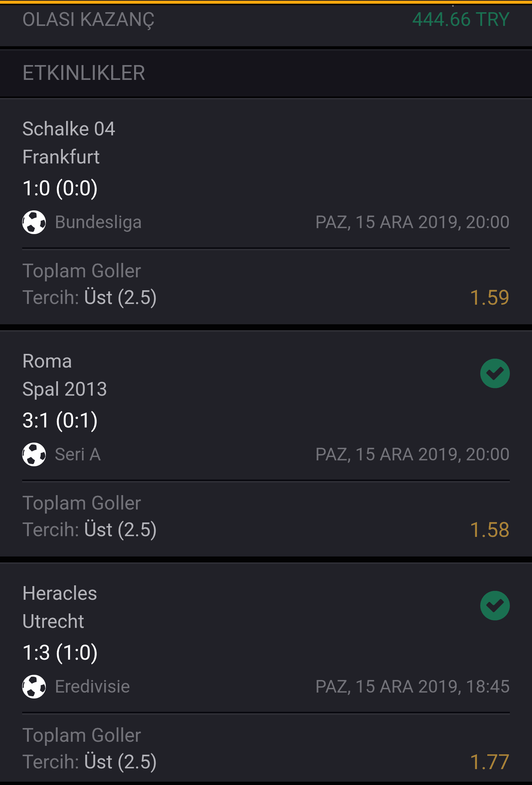Screen dimensions: 532x785
Task: Open the Bundesliga league link
Action: pos(98,222)
